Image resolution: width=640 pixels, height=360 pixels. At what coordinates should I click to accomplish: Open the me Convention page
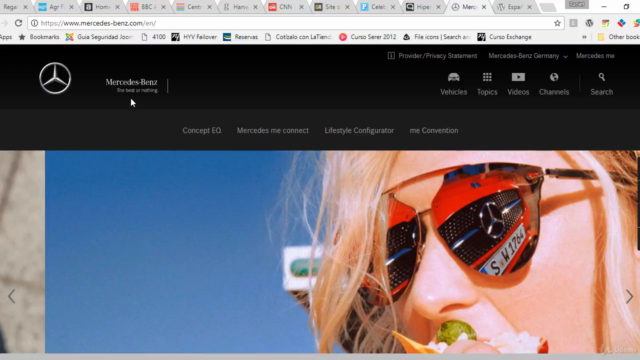pyautogui.click(x=434, y=131)
